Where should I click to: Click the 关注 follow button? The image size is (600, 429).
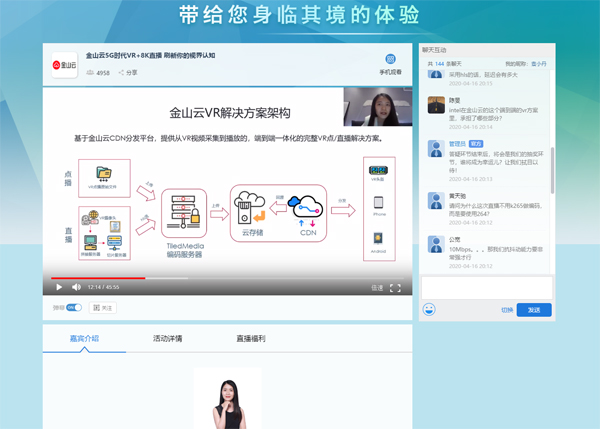[x=102, y=308]
